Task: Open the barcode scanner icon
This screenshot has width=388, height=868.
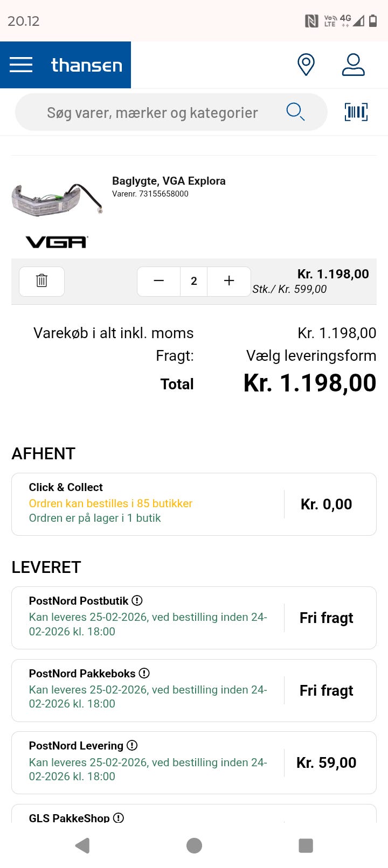Action: pos(356,112)
